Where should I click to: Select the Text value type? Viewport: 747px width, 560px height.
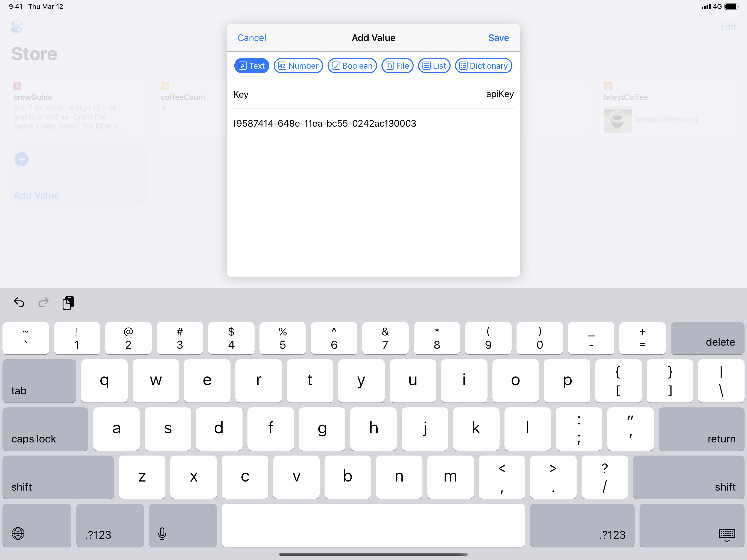tap(252, 66)
